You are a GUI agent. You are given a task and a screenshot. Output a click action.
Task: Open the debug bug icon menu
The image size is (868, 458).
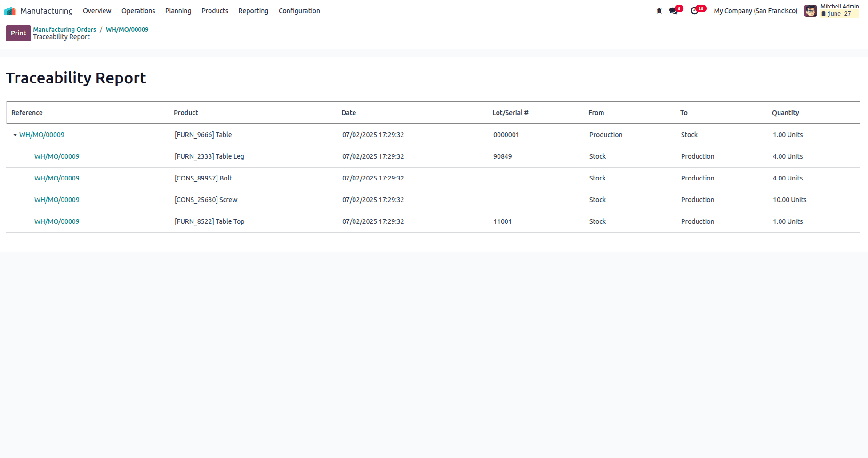tap(659, 11)
